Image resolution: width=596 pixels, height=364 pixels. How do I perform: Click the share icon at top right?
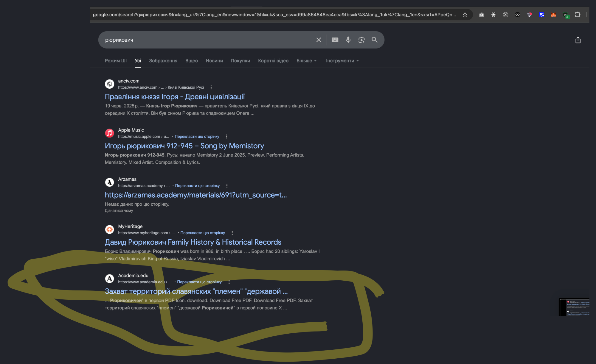click(x=578, y=40)
